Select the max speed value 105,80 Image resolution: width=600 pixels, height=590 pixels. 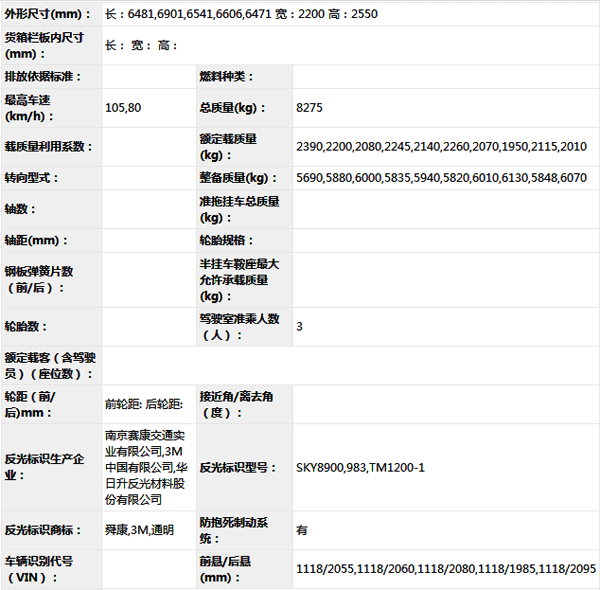[124, 107]
